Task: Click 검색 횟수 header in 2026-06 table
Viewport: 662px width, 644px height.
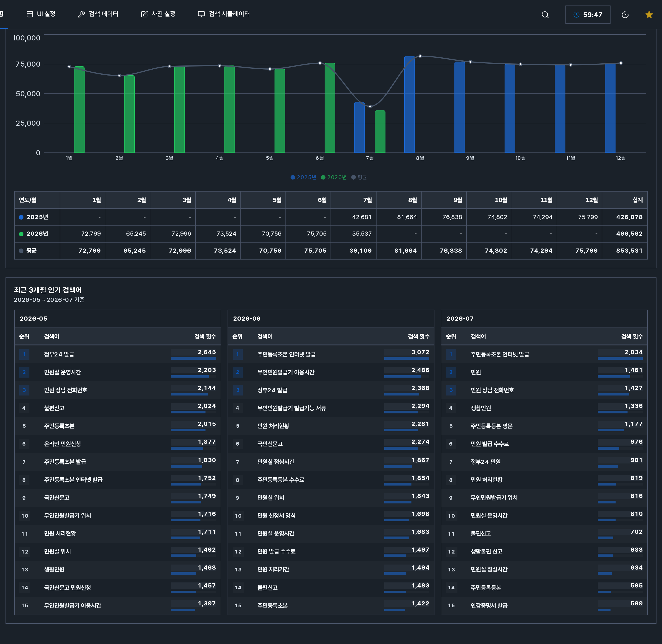Action: [419, 336]
